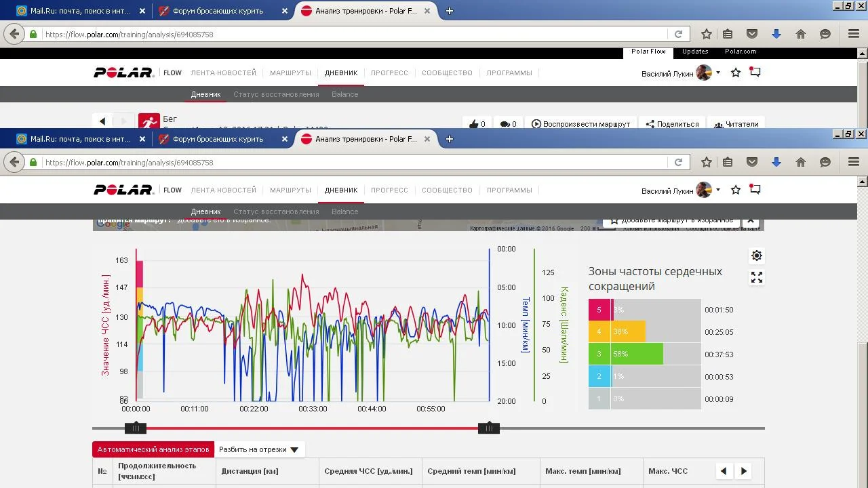Screen dimensions: 868x488
Task: Click the red running sport icon in back window
Action: coord(149,121)
